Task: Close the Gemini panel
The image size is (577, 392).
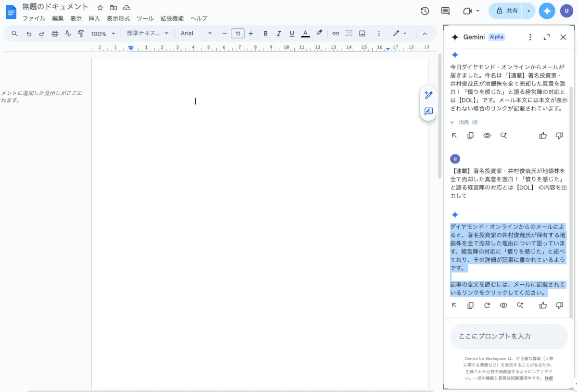Action: pyautogui.click(x=563, y=37)
